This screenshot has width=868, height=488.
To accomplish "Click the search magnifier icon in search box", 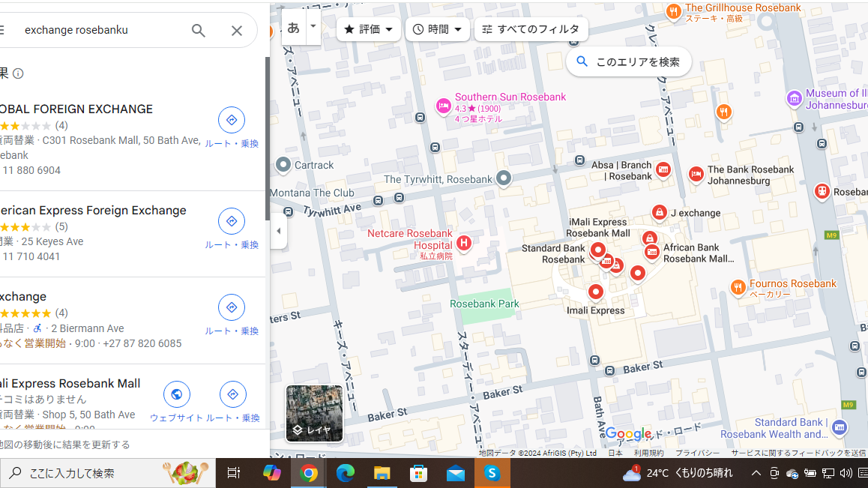I will 199,31.
